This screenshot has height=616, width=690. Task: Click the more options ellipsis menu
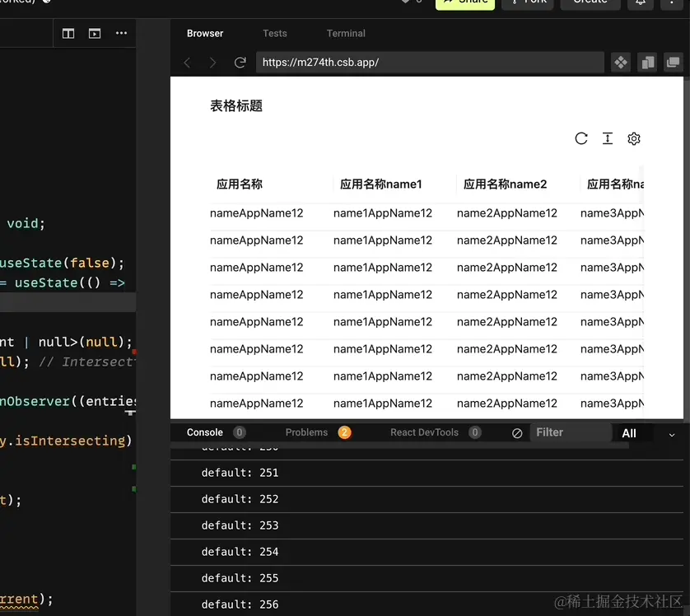click(x=121, y=33)
